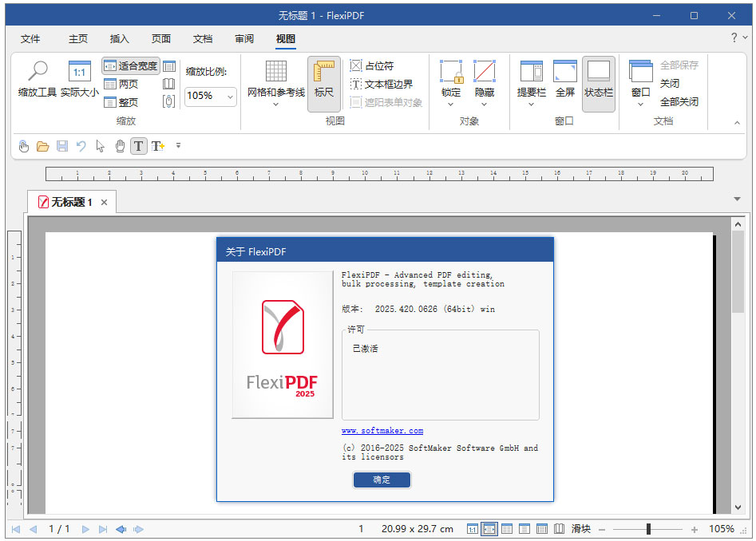Open the quick access toolbar customize arrow
This screenshot has height=541, width=756.
[178, 145]
